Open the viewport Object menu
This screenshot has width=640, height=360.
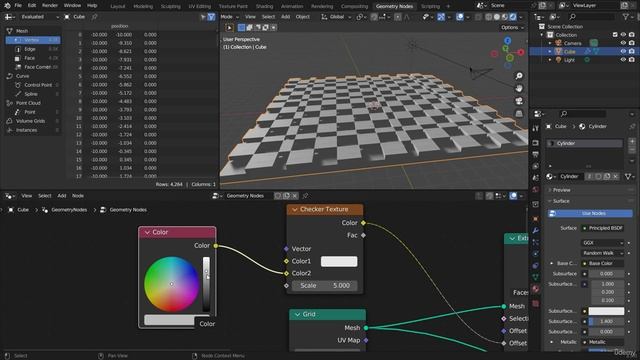(302, 17)
